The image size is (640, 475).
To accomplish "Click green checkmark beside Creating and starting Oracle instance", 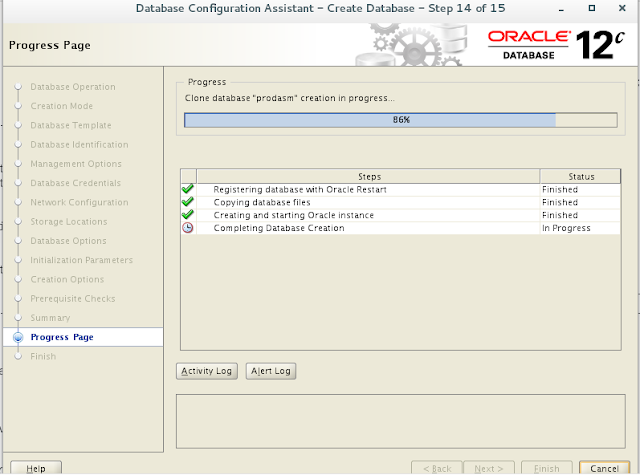I will click(188, 215).
